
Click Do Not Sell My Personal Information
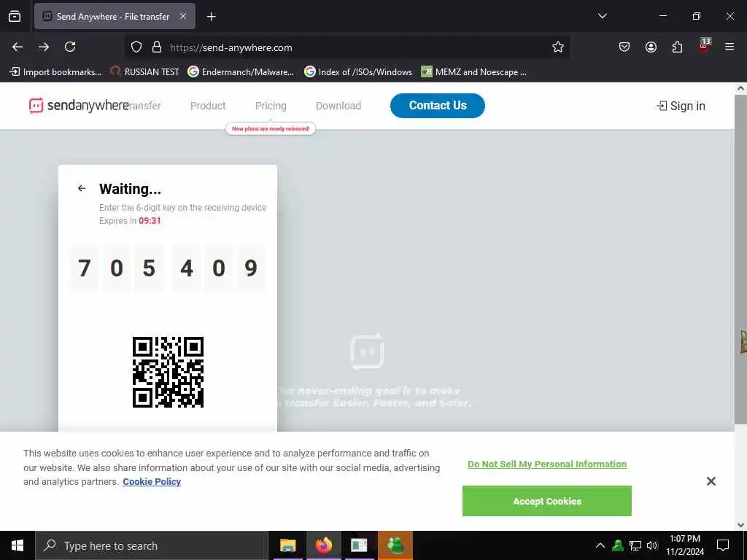point(547,464)
